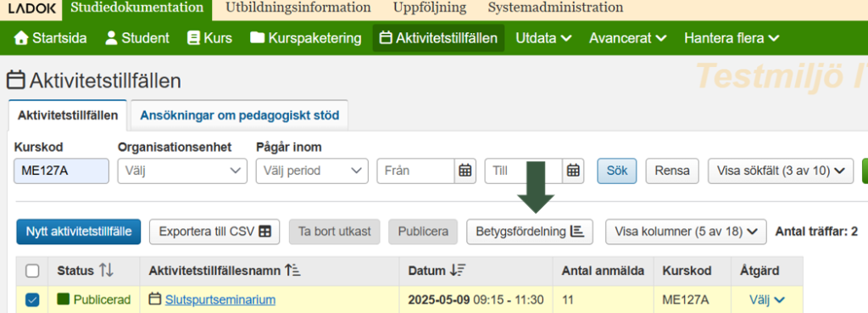Open the Utbildningsinformation tab
Screen dimensions: 868x313
(x=298, y=8)
